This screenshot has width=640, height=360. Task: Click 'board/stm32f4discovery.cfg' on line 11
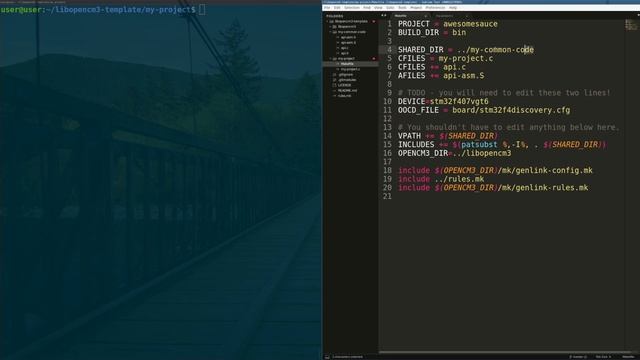(x=511, y=110)
